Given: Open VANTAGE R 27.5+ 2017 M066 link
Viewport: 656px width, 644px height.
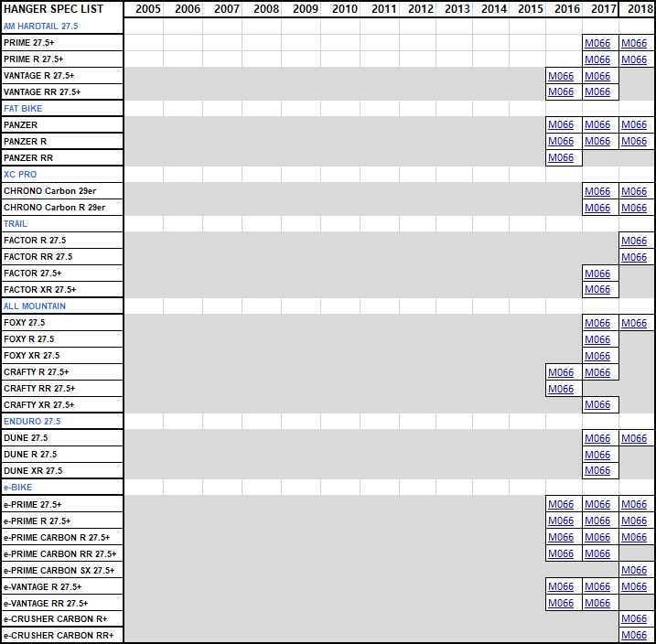Looking at the screenshot, I should 597,76.
